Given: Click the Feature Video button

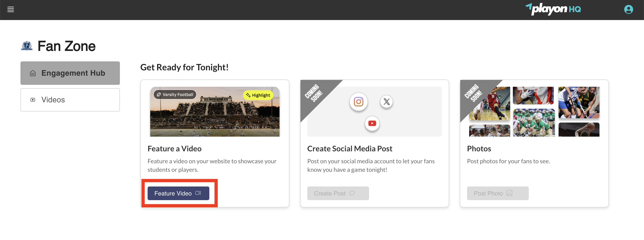Looking at the screenshot, I should pos(178,193).
